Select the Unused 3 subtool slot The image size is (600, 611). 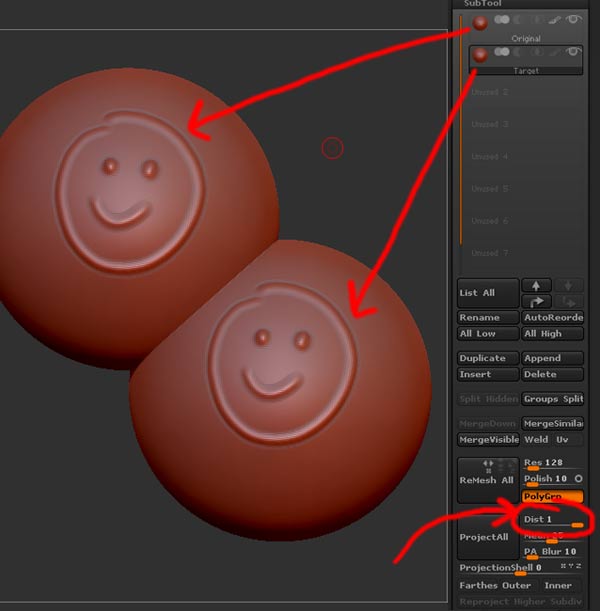click(526, 124)
